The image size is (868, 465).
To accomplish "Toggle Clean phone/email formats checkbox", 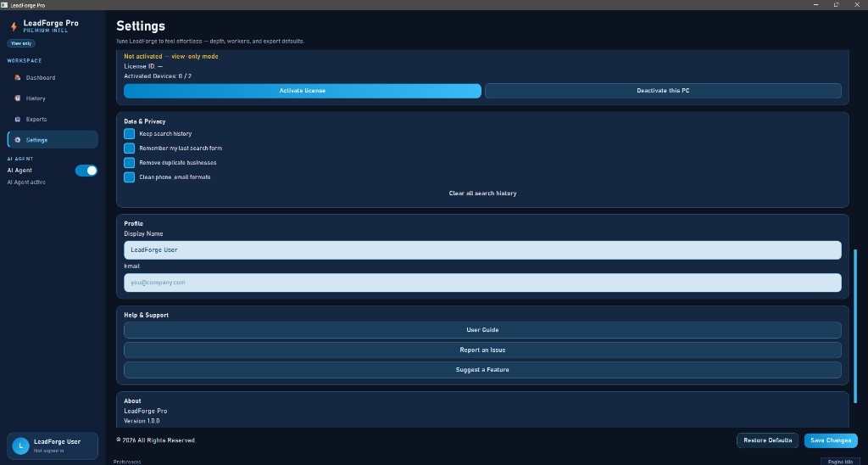I will pos(129,176).
